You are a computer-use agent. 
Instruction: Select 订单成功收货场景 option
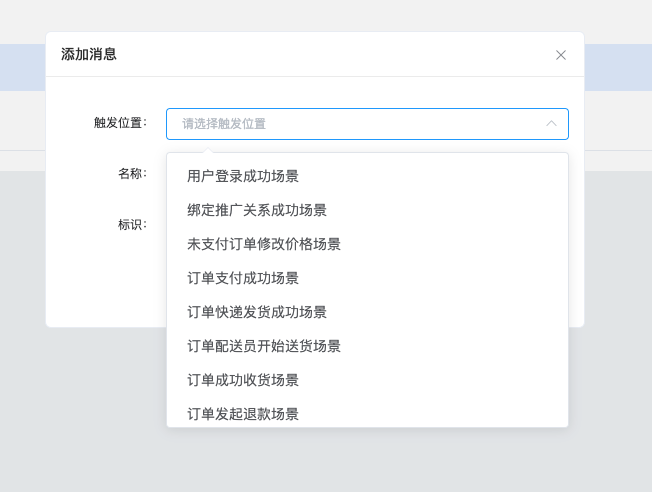[367, 380]
